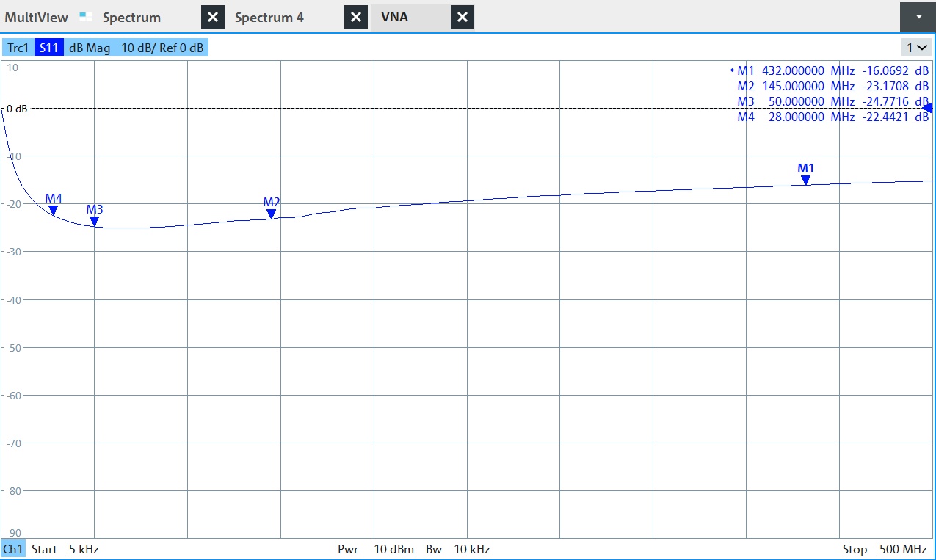
Task: Click the Stop 500 MHz frequency field
Action: [884, 549]
